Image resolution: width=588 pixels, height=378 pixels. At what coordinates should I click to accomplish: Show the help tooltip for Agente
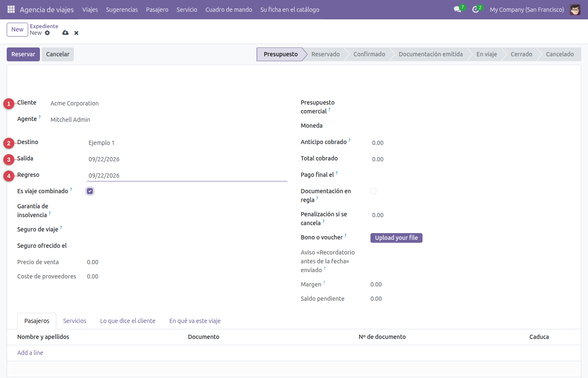point(40,117)
